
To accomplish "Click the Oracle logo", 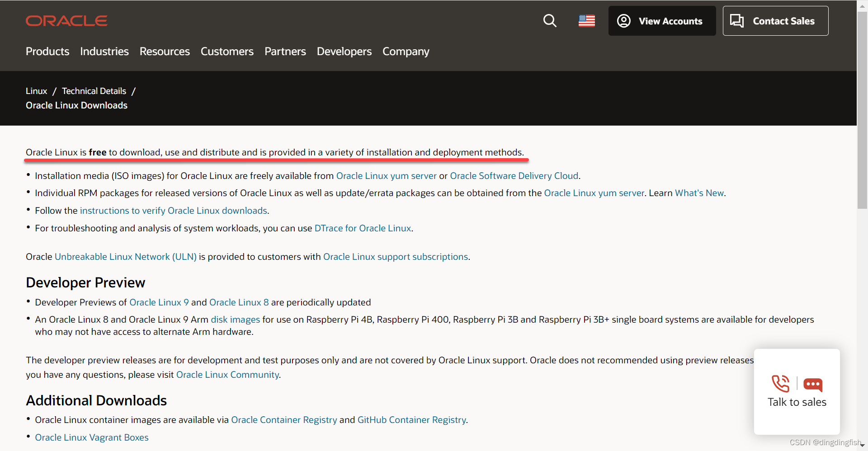I will tap(66, 21).
